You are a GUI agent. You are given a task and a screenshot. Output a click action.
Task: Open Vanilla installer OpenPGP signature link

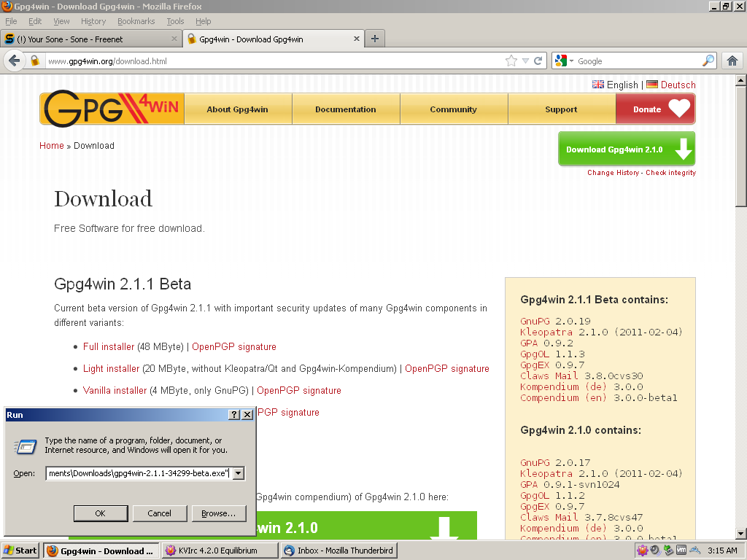[x=298, y=391]
